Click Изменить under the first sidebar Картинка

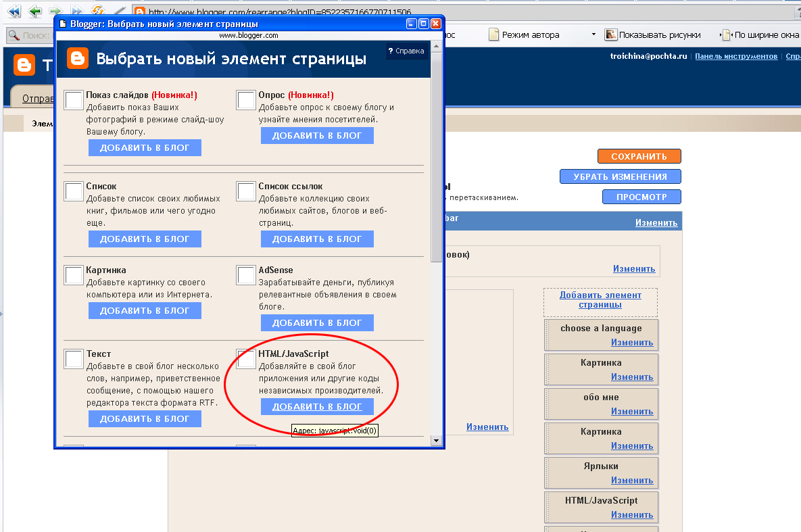632,377
